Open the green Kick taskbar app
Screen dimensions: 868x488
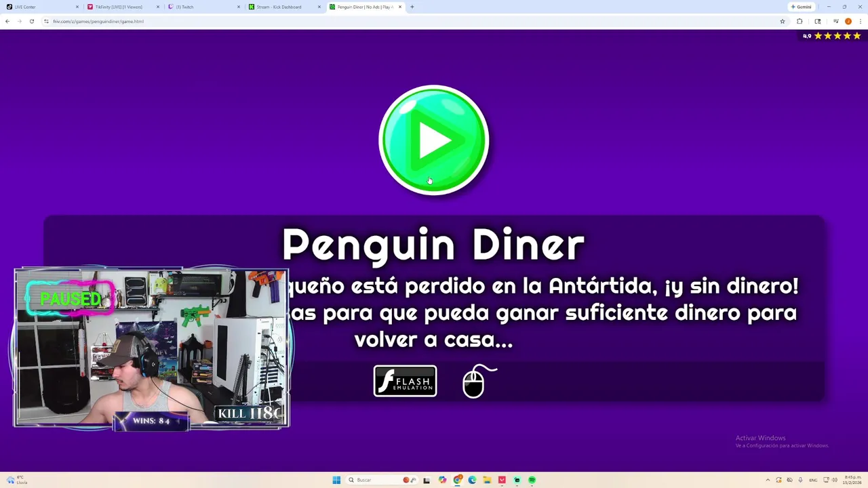coord(517,480)
